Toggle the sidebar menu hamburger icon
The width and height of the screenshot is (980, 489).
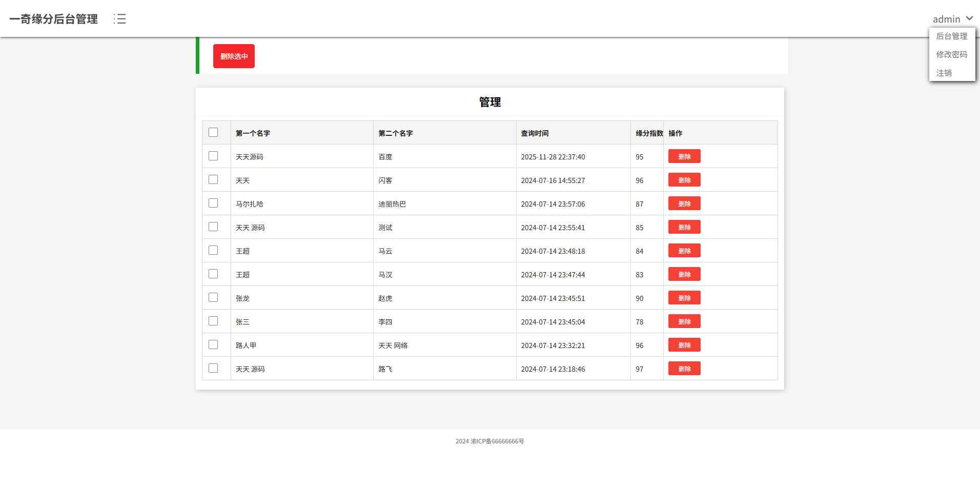pyautogui.click(x=119, y=19)
